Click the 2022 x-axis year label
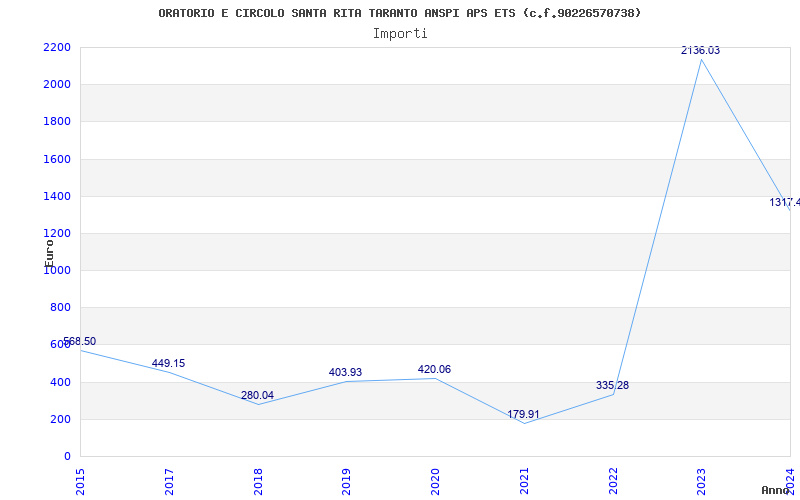This screenshot has width=800, height=500. pos(613,482)
